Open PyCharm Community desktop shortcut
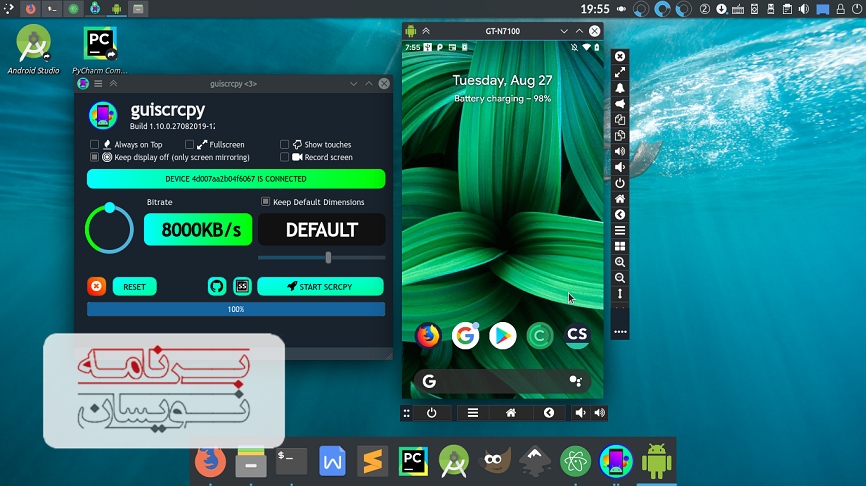 click(x=100, y=50)
